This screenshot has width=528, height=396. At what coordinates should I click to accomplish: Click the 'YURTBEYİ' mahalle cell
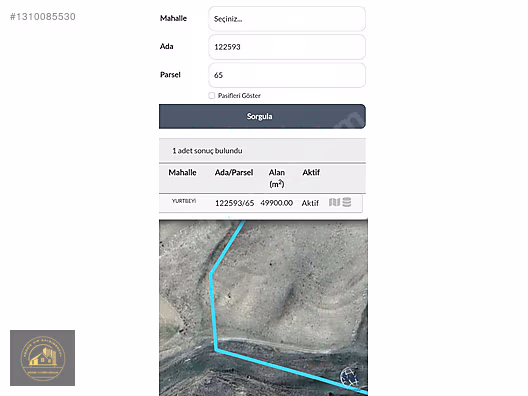tap(184, 201)
